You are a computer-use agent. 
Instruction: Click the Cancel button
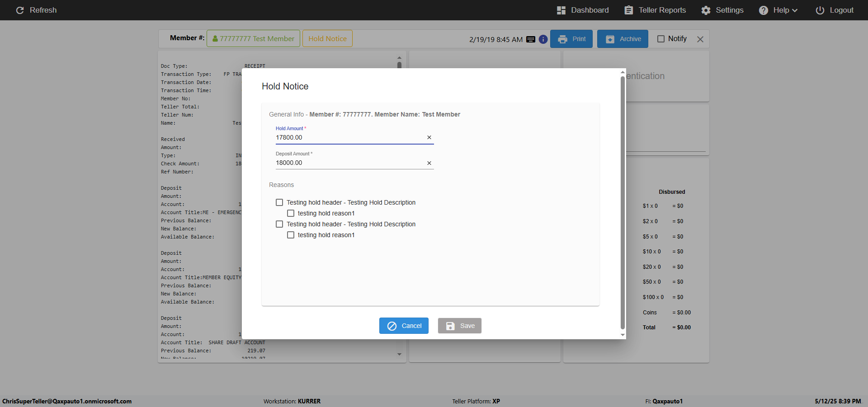pos(404,326)
